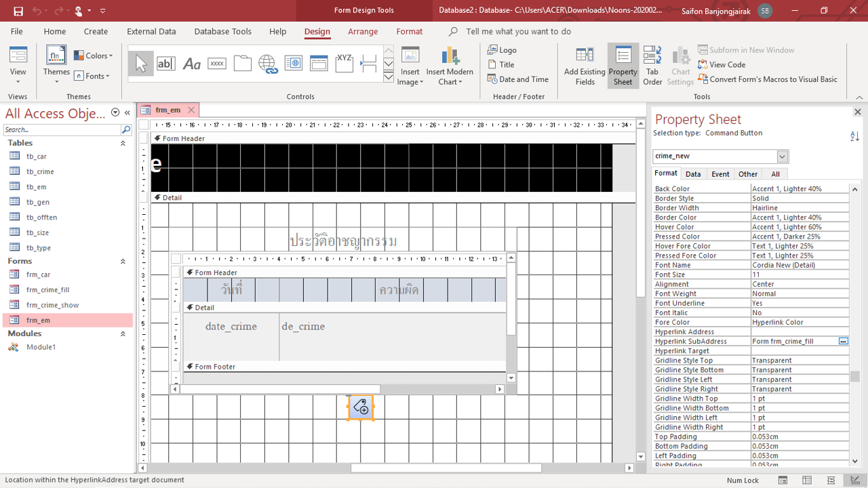Click the Navigation pane Search box
This screenshot has width=868, height=488.
coord(61,129)
